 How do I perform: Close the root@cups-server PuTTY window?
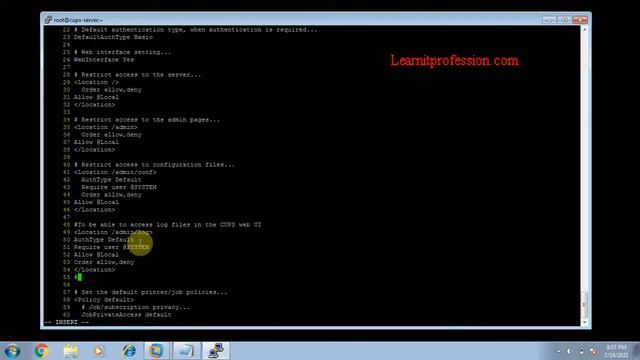tap(580, 20)
